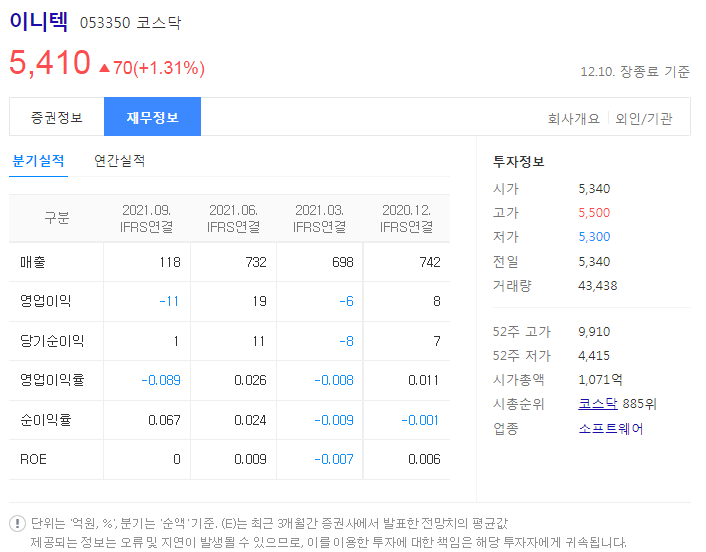
Task: Click the 거래량 value 43,438
Action: click(x=597, y=285)
